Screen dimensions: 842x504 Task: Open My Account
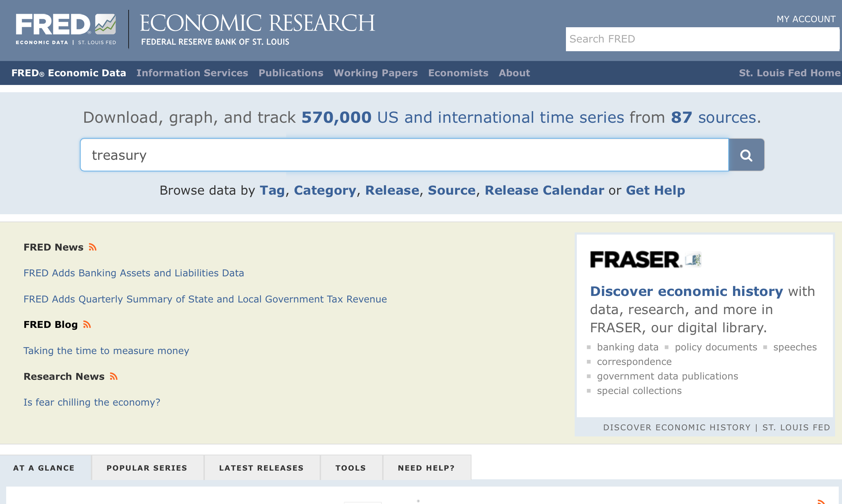(806, 19)
